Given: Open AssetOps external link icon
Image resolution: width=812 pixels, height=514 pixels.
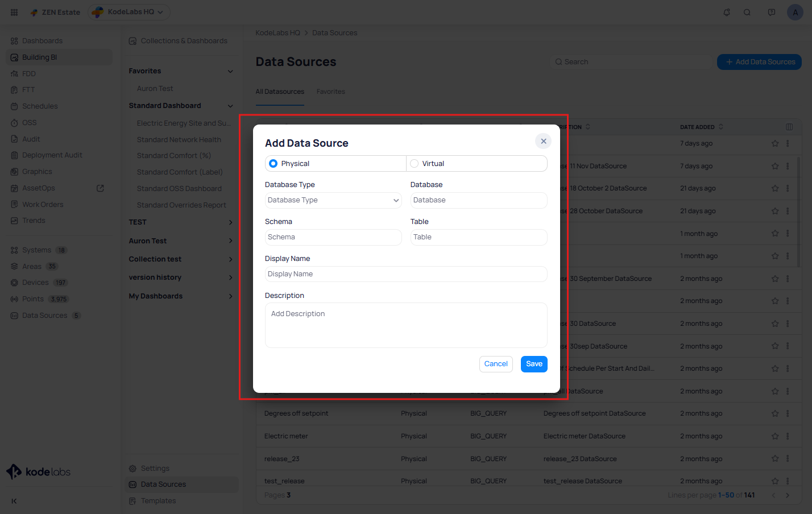Looking at the screenshot, I should (101, 188).
